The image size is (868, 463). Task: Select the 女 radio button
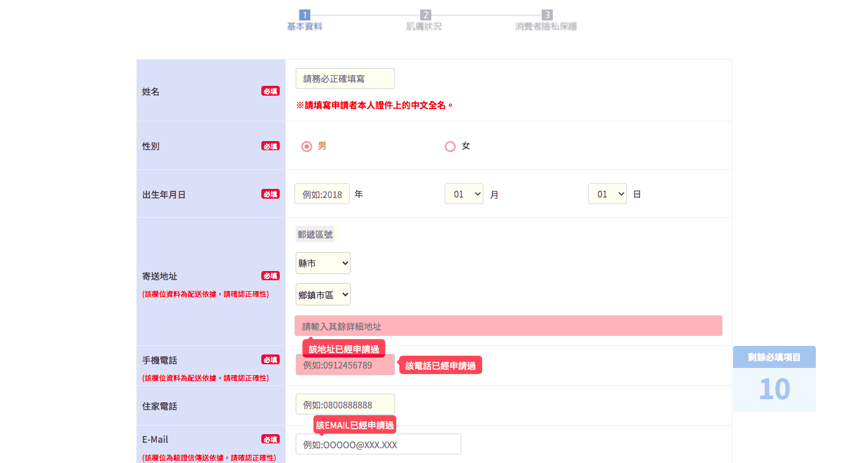pos(450,147)
